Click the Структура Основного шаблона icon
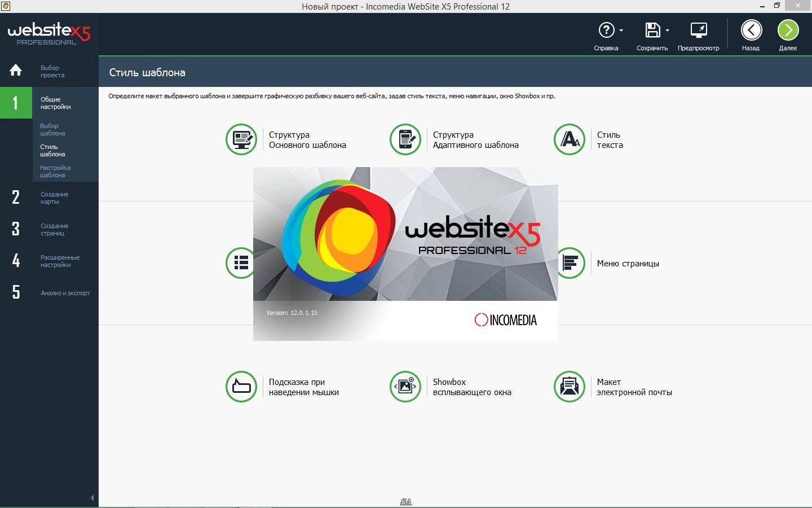Image resolution: width=812 pixels, height=508 pixels. tap(241, 139)
